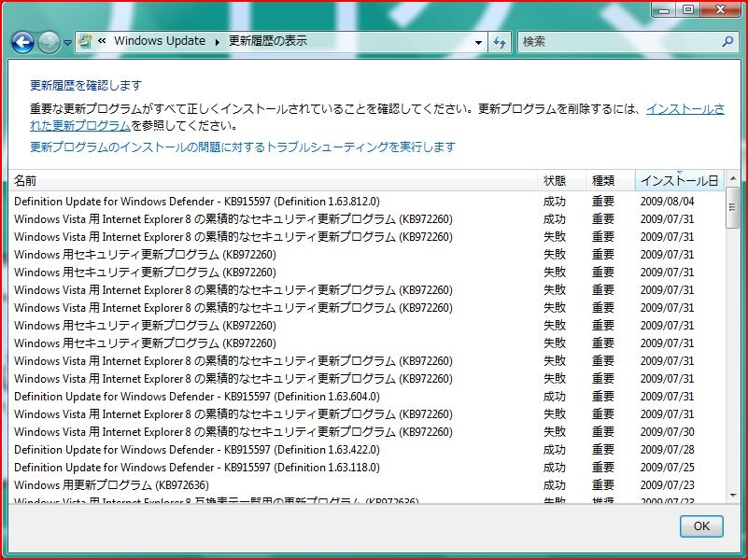Select the successful (成功) KB972260 Internet Explorer 8 row
The width and height of the screenshot is (748, 560).
(x=366, y=218)
